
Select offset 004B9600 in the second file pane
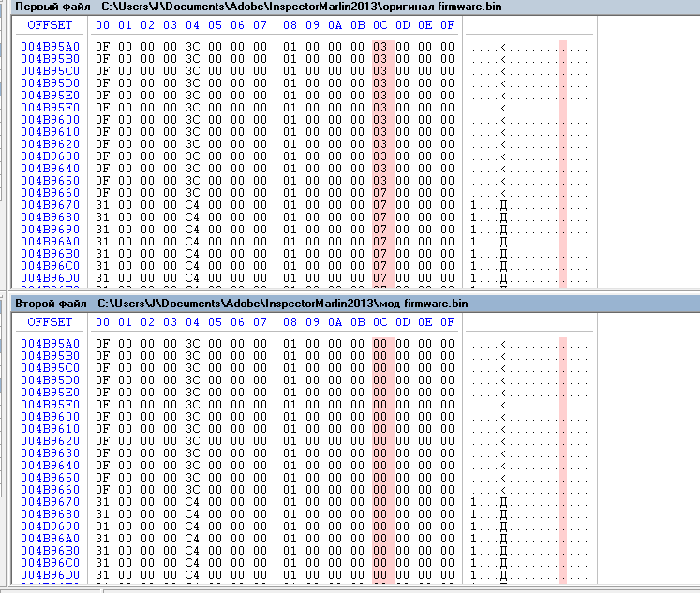[x=50, y=416]
